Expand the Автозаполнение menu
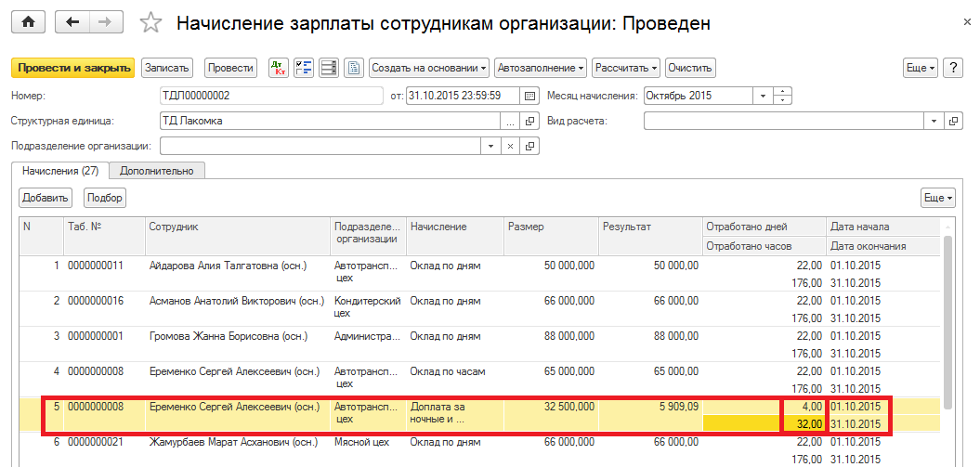980x467 pixels. (541, 68)
